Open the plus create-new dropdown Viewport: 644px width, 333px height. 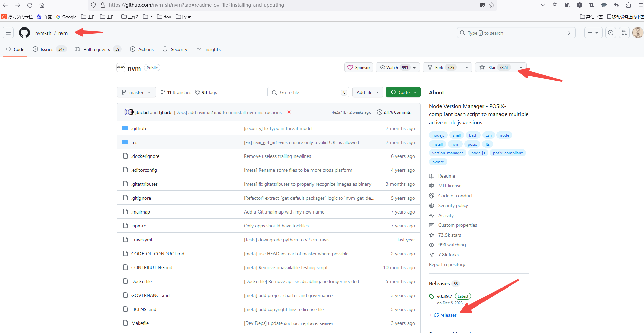pyautogui.click(x=593, y=33)
